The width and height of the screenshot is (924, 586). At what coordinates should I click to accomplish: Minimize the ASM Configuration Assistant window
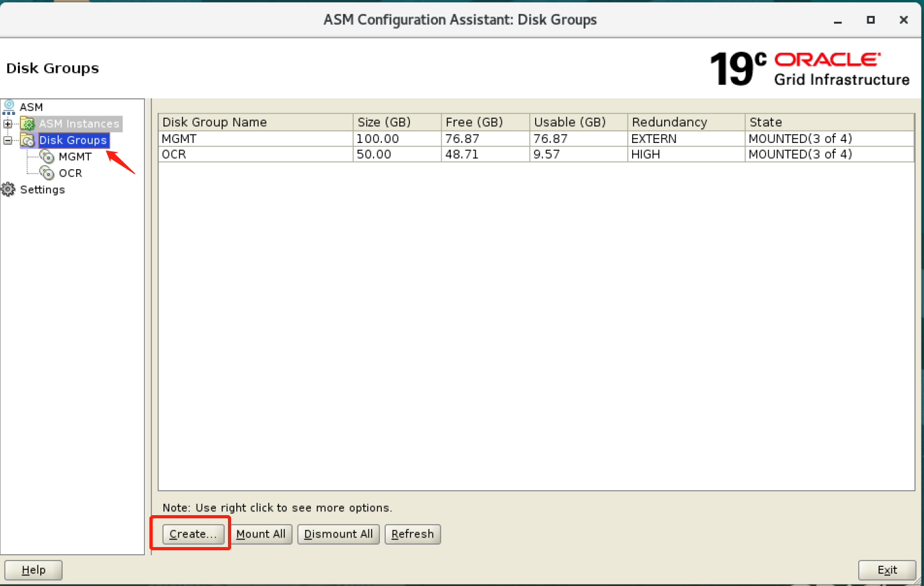838,20
